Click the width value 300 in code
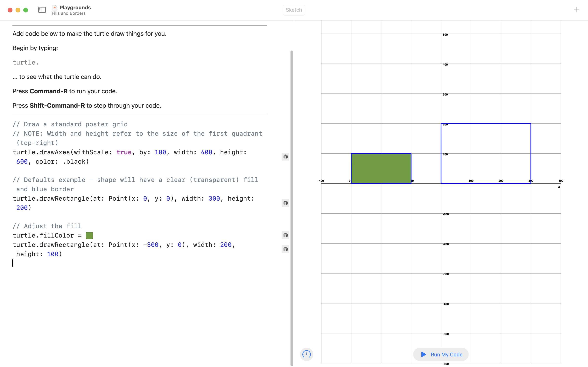This screenshot has width=588, height=367. point(214,198)
